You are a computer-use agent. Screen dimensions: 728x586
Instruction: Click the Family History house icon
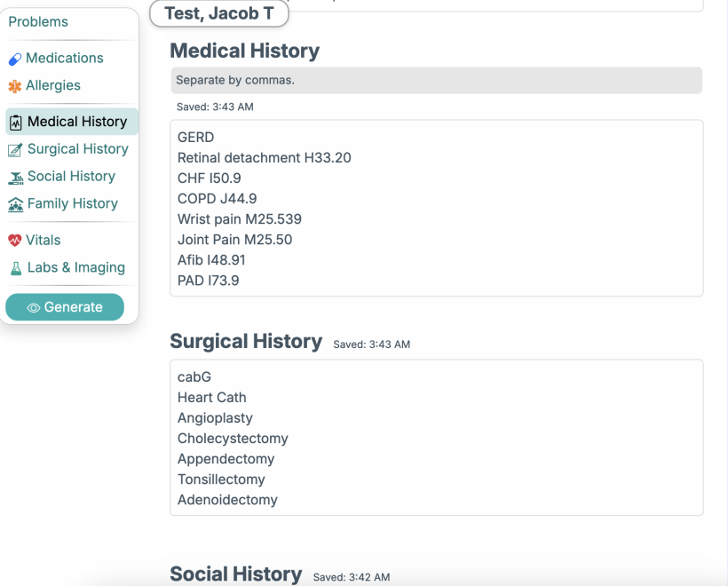coord(15,204)
